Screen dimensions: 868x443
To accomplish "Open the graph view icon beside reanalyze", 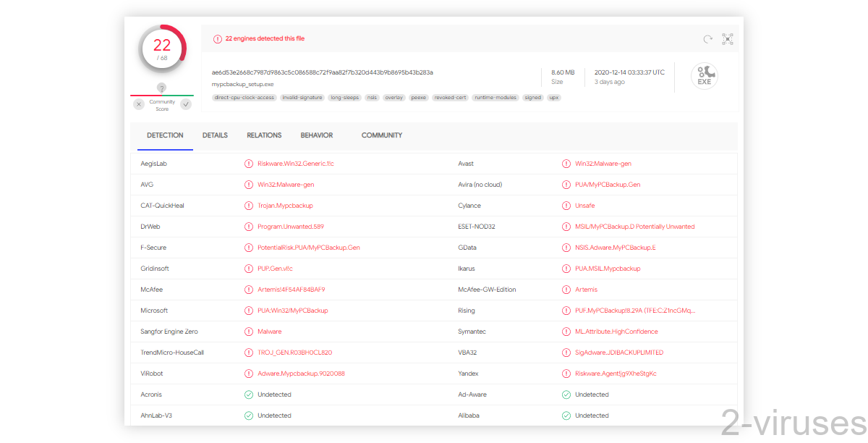I will (x=728, y=39).
